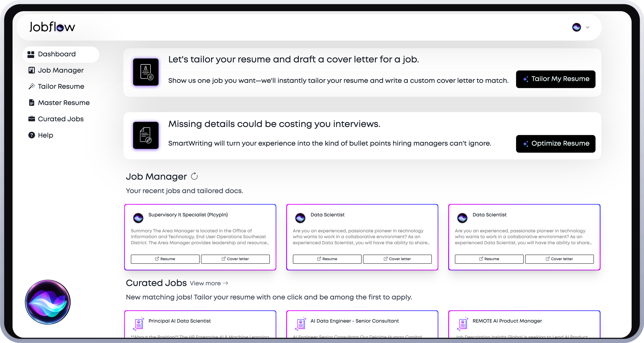Open the Principal AI Data Scientist job title
Image resolution: width=644 pixels, height=343 pixels.
click(x=179, y=321)
